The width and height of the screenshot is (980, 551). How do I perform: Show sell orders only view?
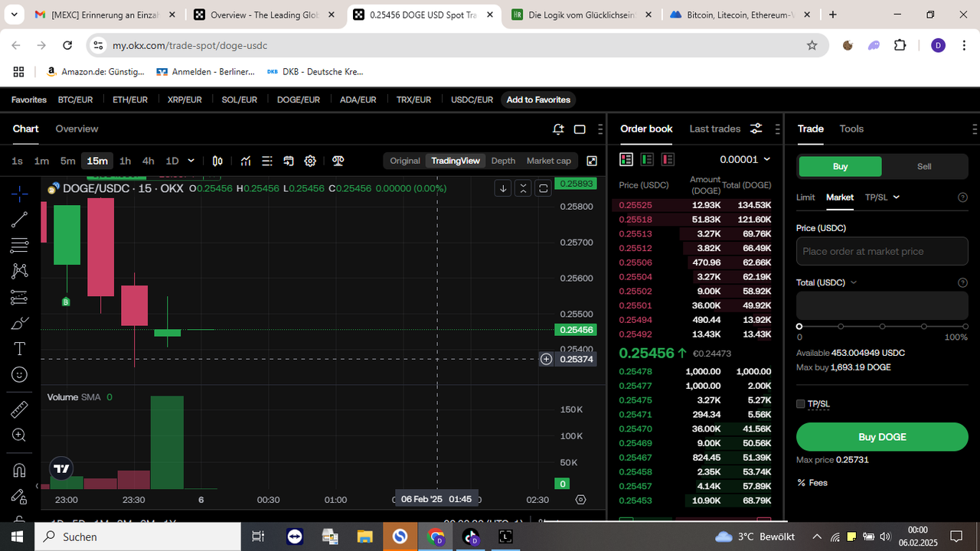point(668,159)
